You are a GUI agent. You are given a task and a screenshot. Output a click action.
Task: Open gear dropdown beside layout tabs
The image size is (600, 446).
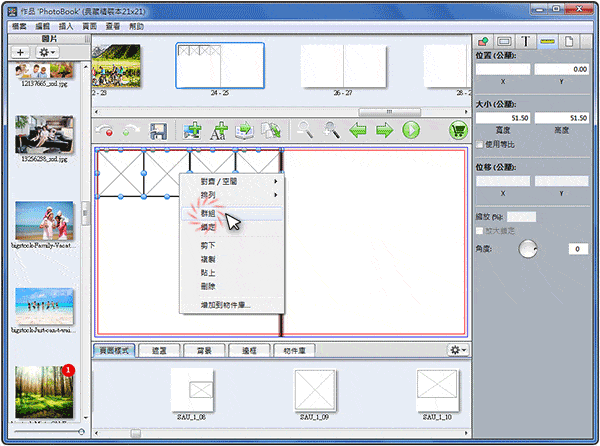click(457, 350)
